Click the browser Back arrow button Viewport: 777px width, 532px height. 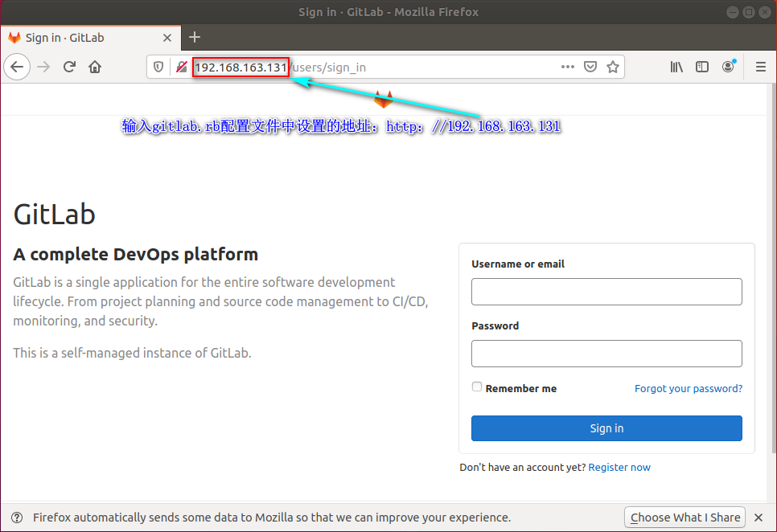17,67
